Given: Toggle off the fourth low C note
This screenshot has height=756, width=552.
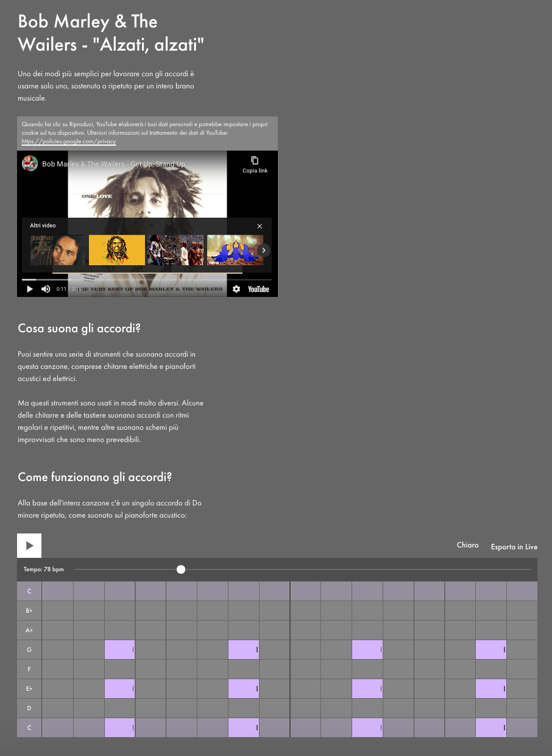Looking at the screenshot, I should click(x=491, y=728).
